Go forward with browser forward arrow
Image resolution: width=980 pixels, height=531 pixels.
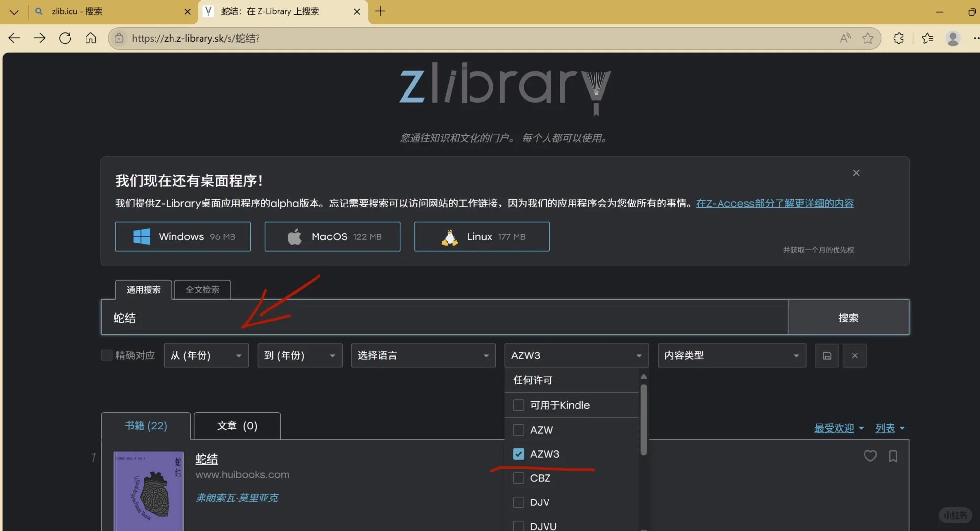[40, 38]
